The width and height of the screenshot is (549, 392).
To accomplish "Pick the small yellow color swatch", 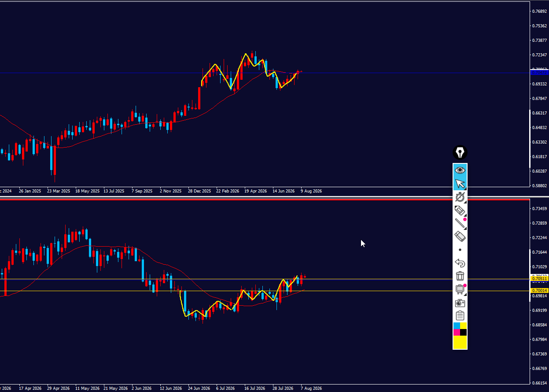I will (464, 325).
